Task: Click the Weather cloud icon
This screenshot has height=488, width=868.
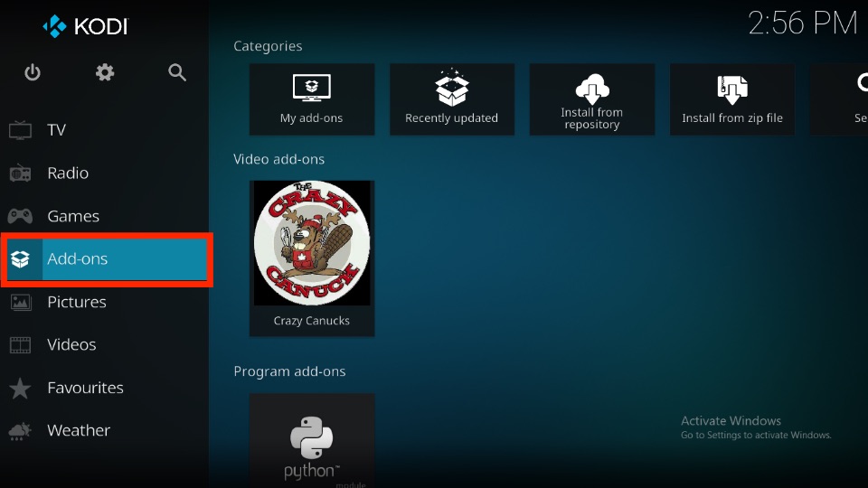Action: pos(20,431)
